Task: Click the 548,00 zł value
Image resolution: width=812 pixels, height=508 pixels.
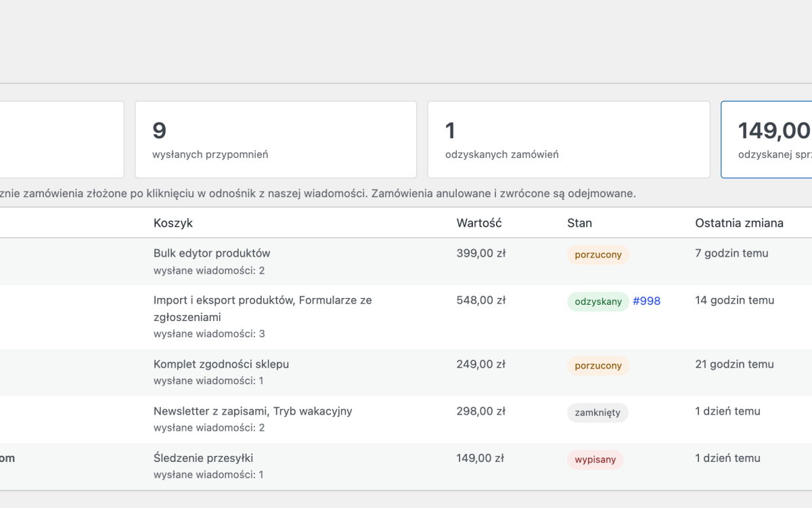Action: (481, 300)
